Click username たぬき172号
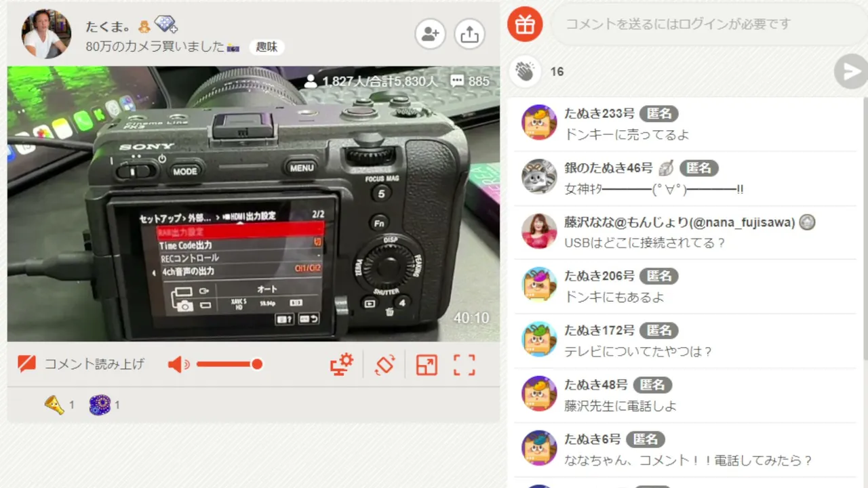The height and width of the screenshot is (488, 868). pos(599,331)
